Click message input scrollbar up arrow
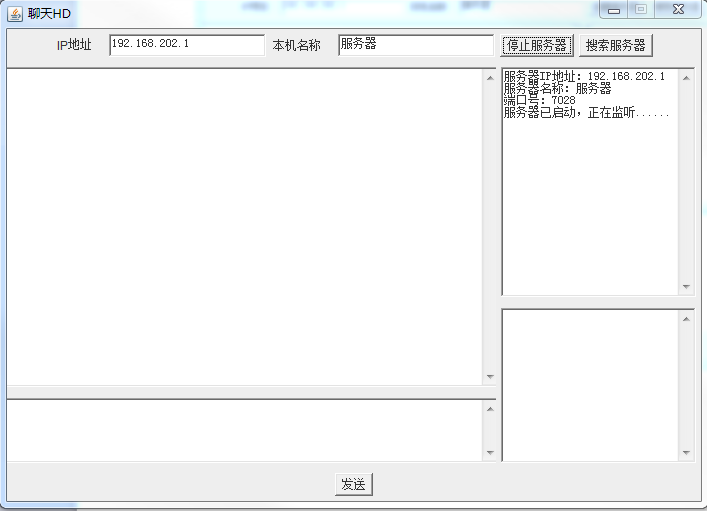This screenshot has height=511, width=707. coord(490,409)
